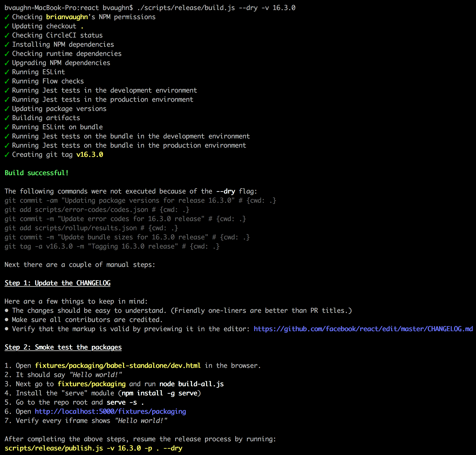The image size is (476, 455).
Task: Click the checkmark next to Upgrading NPM dependencies
Action: (6, 63)
